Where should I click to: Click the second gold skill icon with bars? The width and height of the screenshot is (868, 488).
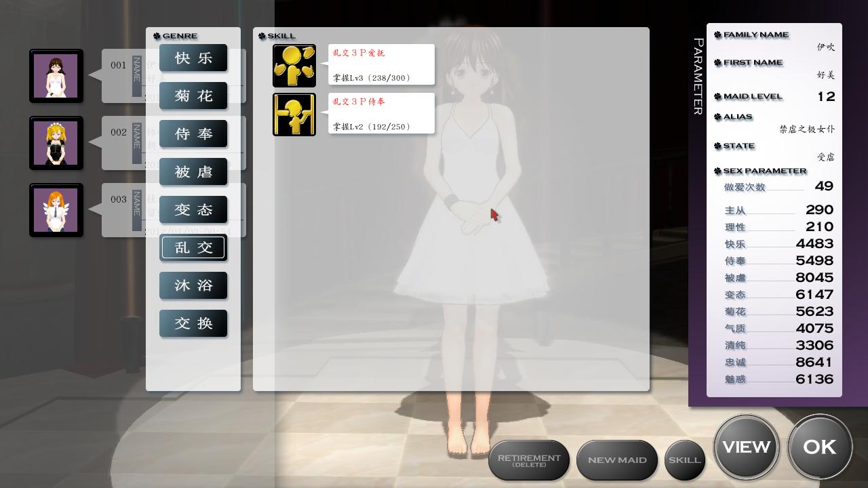click(294, 115)
